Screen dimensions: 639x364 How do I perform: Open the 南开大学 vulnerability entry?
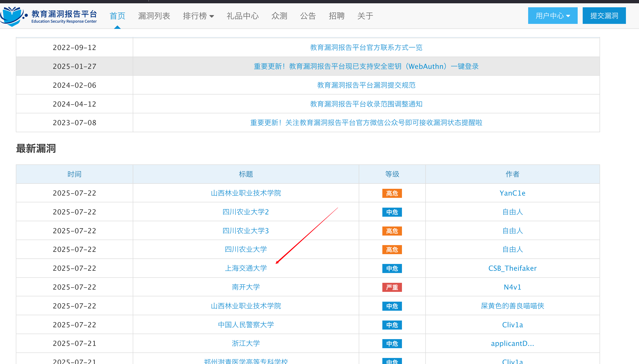(x=246, y=287)
